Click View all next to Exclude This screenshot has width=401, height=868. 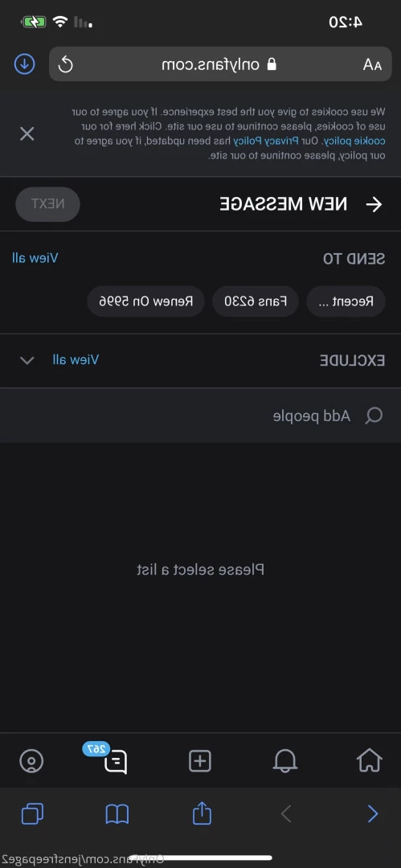pyautogui.click(x=76, y=359)
